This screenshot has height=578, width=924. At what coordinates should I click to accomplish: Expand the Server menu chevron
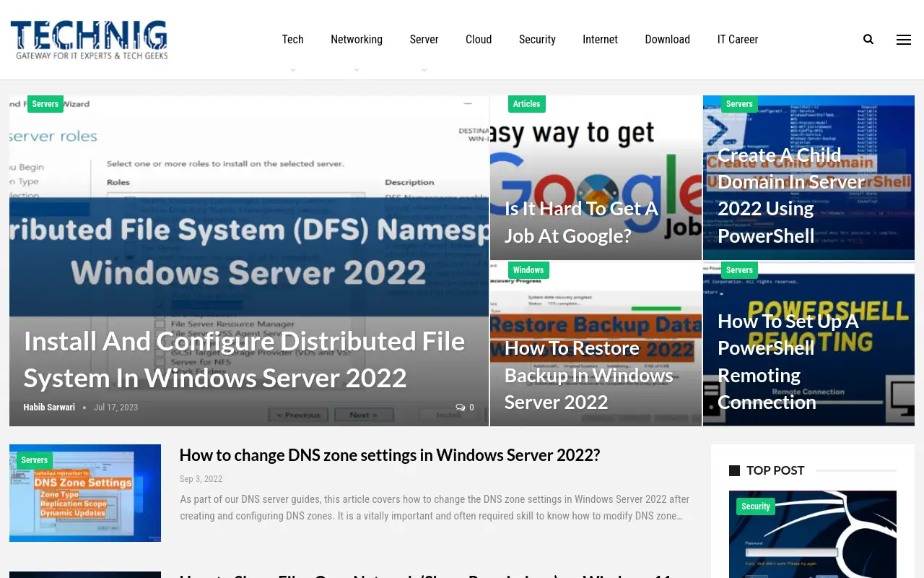tap(424, 69)
